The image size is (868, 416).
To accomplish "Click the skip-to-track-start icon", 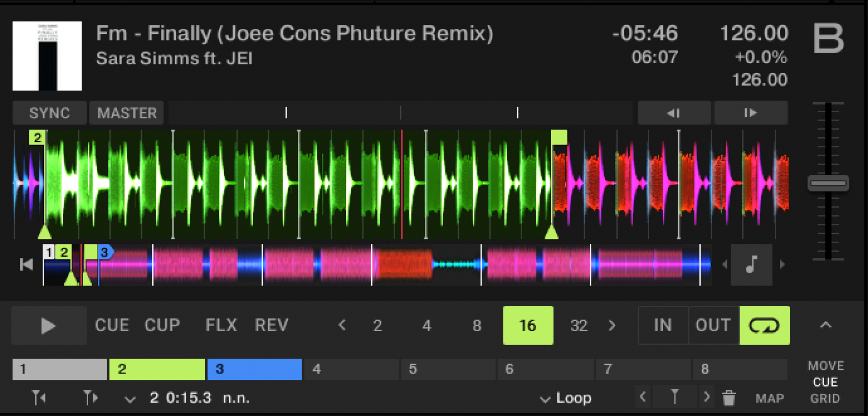I will tap(26, 264).
